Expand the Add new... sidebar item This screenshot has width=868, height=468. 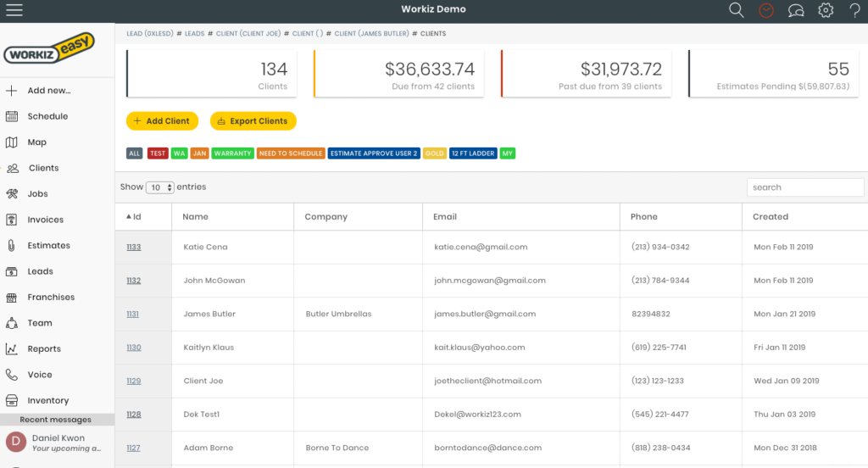coord(48,91)
